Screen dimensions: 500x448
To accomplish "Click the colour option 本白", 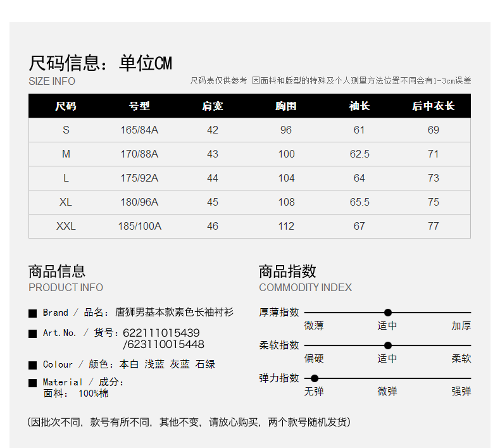I will click(x=129, y=364).
